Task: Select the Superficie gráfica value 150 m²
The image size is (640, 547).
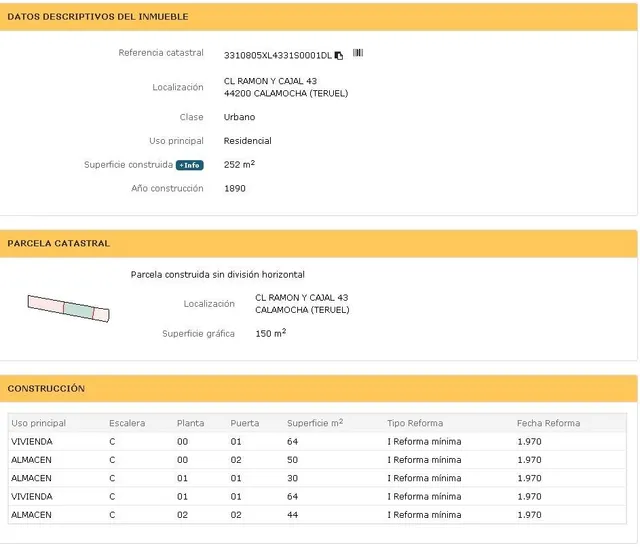Action: click(x=271, y=333)
